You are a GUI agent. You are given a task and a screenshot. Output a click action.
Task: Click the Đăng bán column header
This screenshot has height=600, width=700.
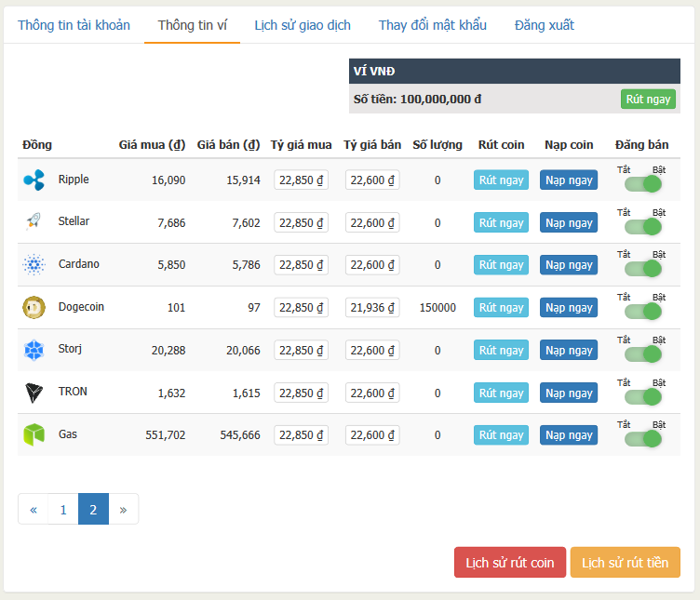click(641, 145)
